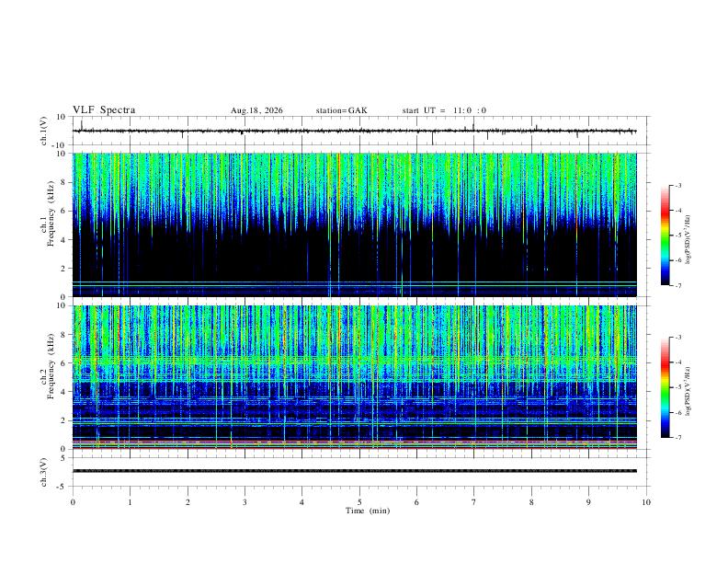Click the ch.1 (V) waveform trace
Image resolution: width=728 pixels, height=563 pixels.
(354, 131)
